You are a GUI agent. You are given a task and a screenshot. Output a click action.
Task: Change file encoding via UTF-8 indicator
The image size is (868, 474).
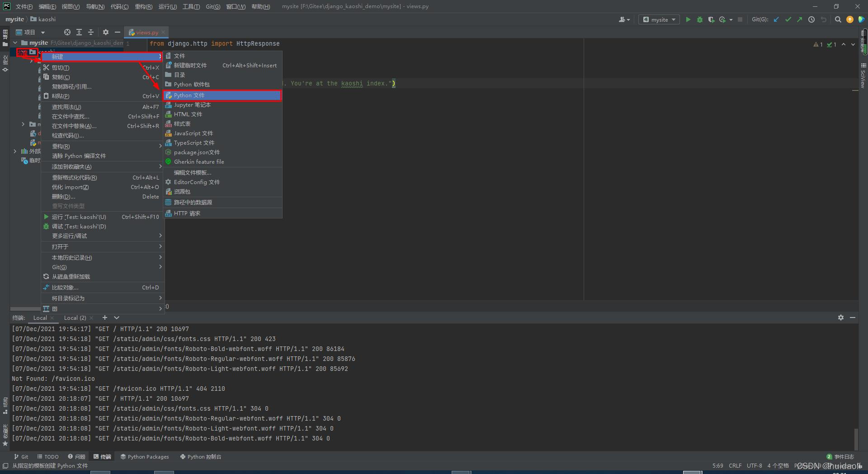point(755,465)
